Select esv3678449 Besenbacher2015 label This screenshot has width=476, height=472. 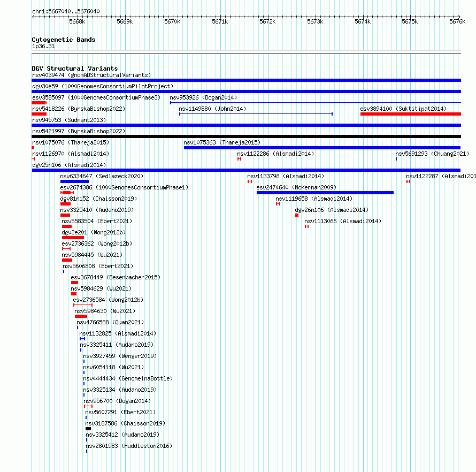[116, 277]
